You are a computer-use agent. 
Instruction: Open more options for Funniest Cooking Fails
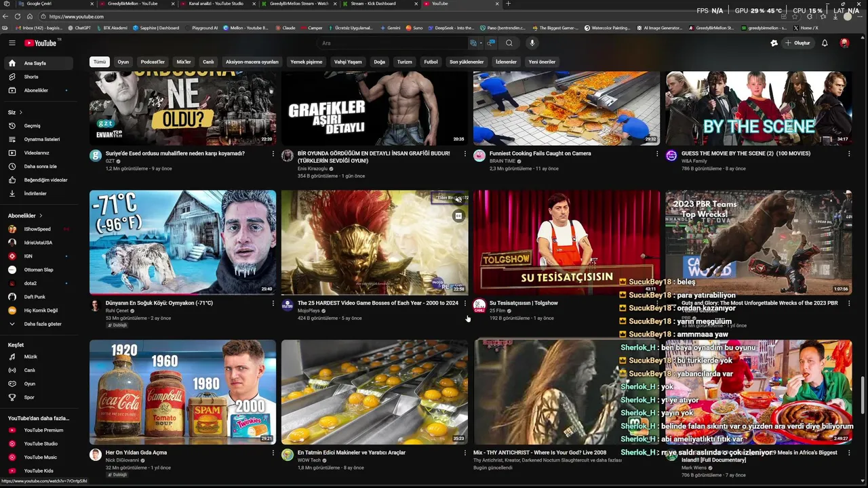657,154
